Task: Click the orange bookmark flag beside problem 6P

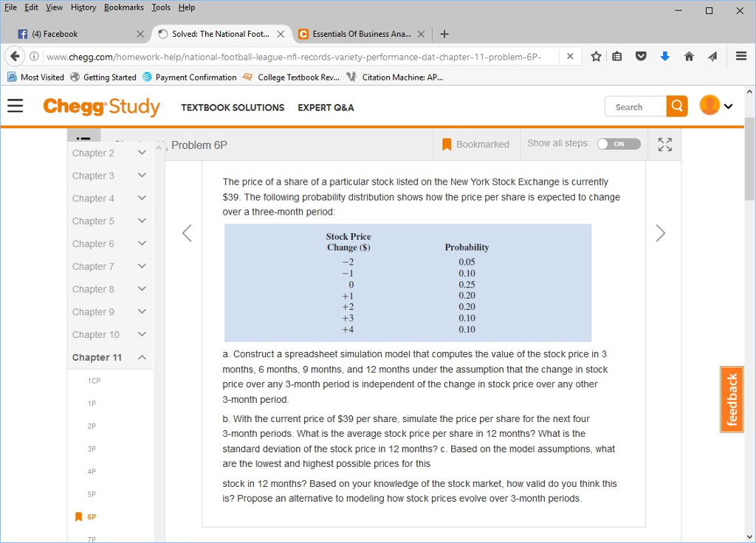Action: [x=78, y=516]
